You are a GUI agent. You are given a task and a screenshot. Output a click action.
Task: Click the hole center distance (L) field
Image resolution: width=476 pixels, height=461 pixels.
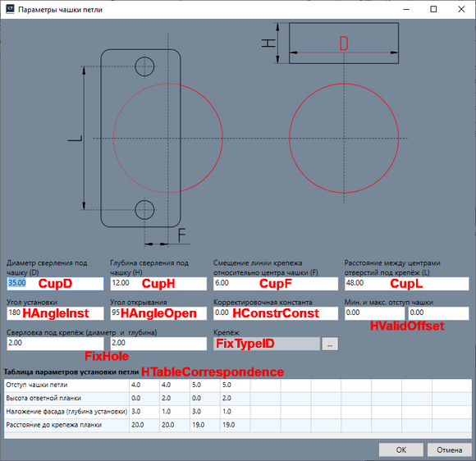coord(407,284)
